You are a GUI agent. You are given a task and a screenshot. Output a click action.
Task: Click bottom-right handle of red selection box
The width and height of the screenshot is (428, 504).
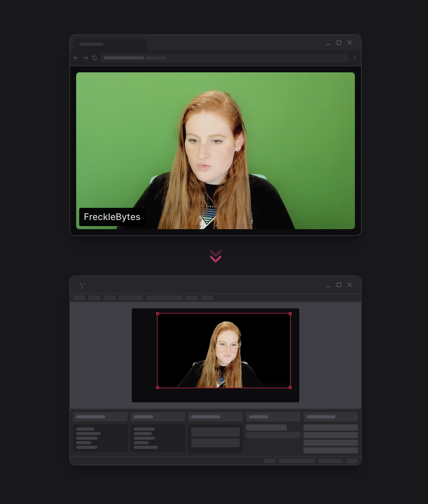point(290,388)
